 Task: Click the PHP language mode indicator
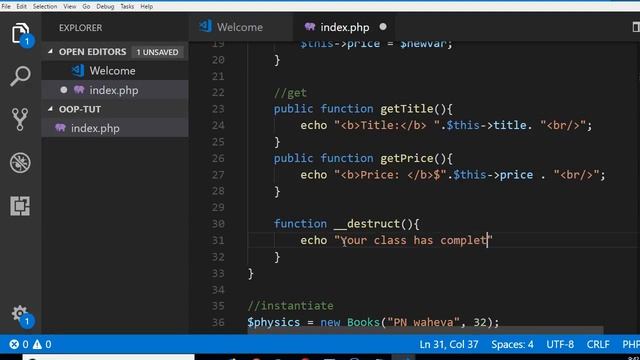click(x=631, y=344)
